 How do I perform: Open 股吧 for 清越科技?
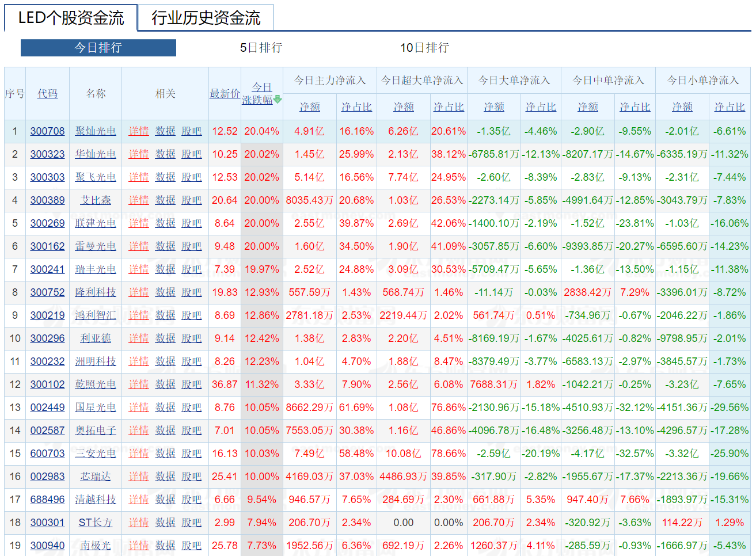point(192,499)
